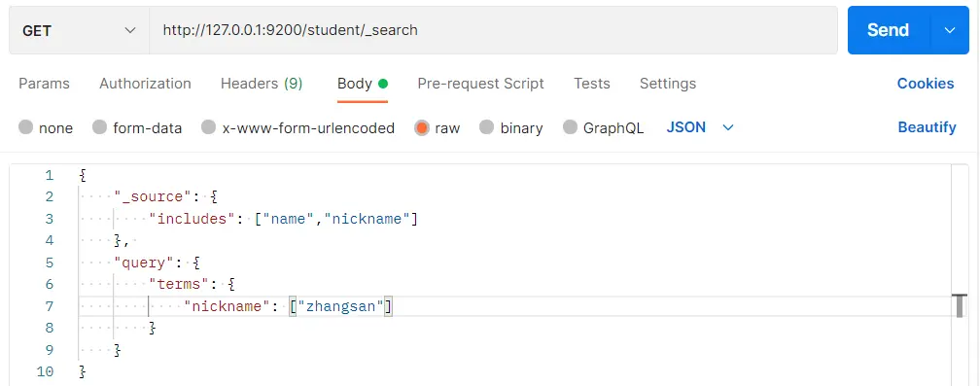
Task: Choose the GraphQL radio button
Action: tap(570, 127)
